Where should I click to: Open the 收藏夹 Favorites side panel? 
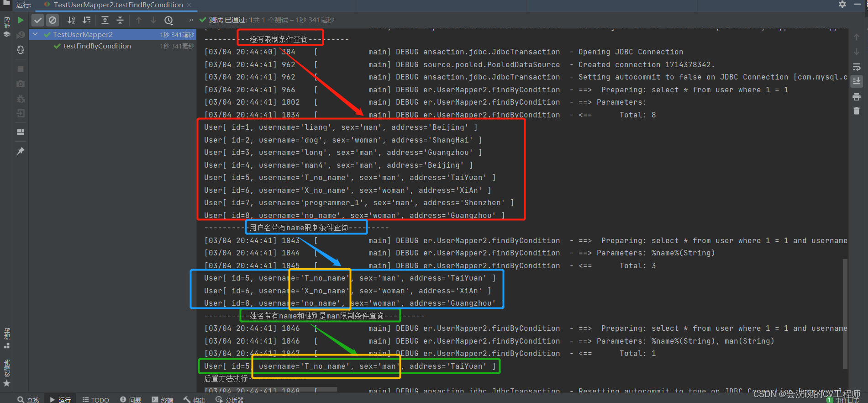(x=7, y=373)
